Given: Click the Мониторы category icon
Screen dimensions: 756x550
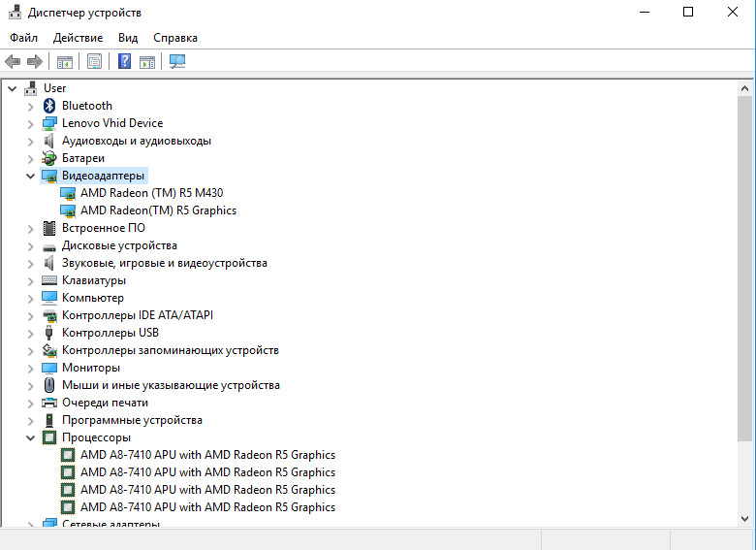Looking at the screenshot, I should (49, 368).
